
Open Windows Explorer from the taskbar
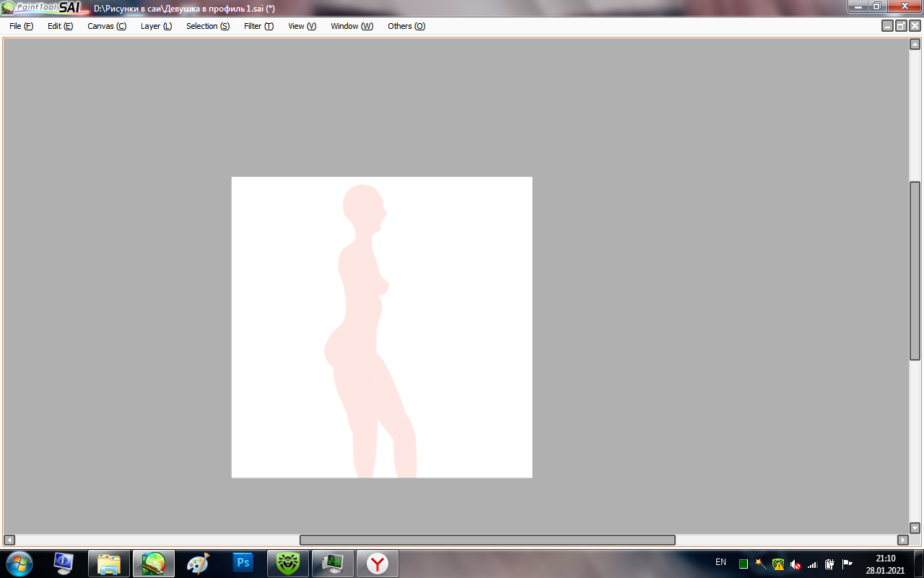tap(108, 563)
